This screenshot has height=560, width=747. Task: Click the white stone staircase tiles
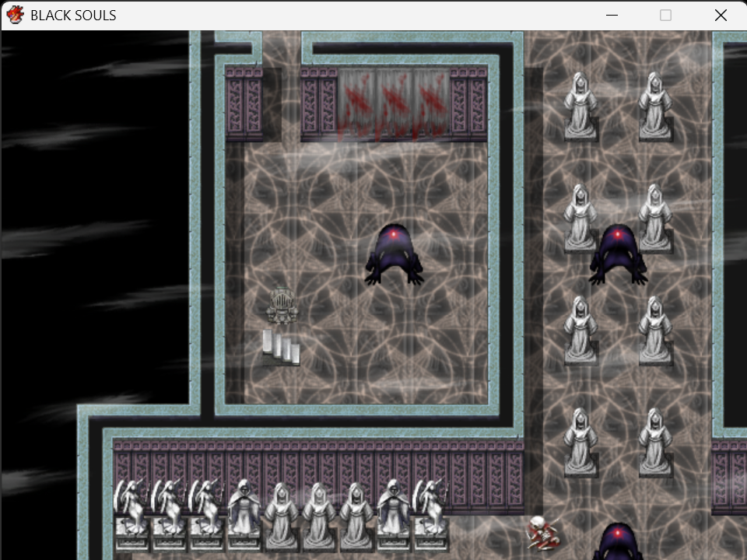pos(281,348)
